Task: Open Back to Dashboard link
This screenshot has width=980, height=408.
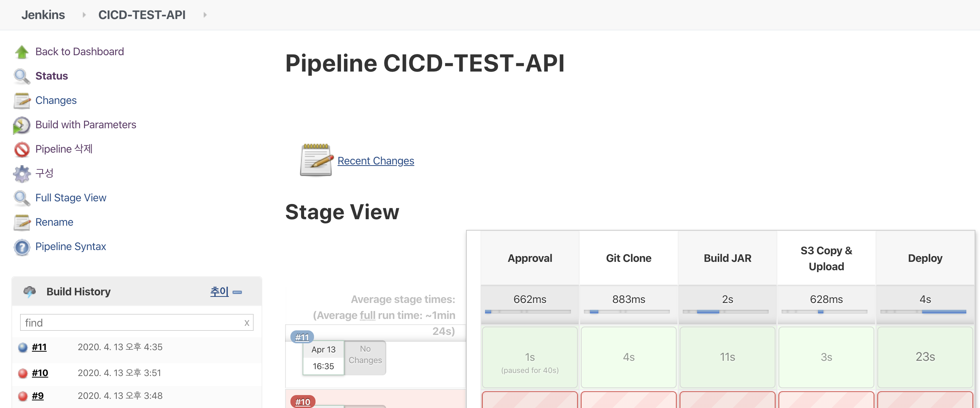Action: [79, 51]
